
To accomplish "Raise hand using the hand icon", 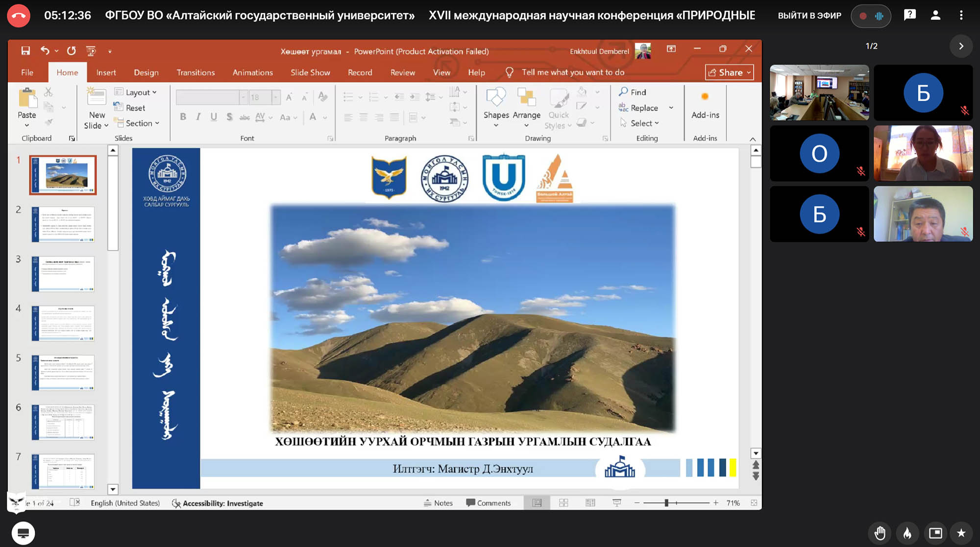I will tap(880, 533).
